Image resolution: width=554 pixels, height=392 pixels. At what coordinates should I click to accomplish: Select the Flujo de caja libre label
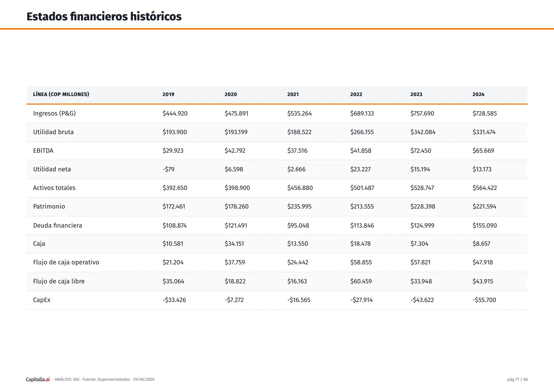[x=59, y=281]
